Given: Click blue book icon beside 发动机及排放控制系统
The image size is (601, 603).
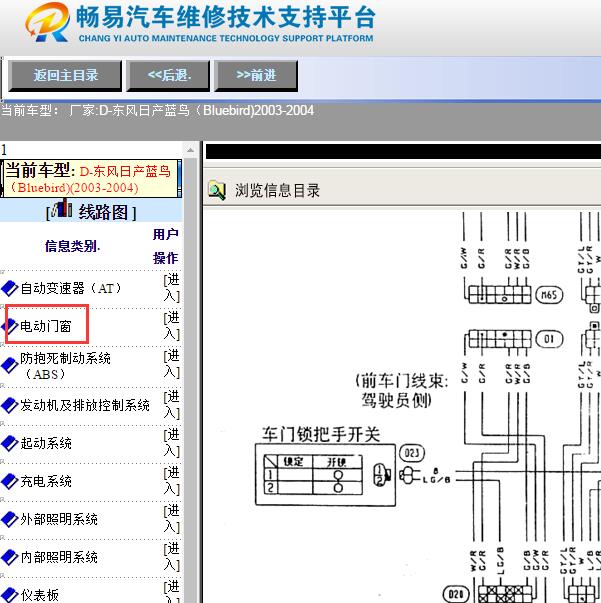Looking at the screenshot, I should coord(10,405).
